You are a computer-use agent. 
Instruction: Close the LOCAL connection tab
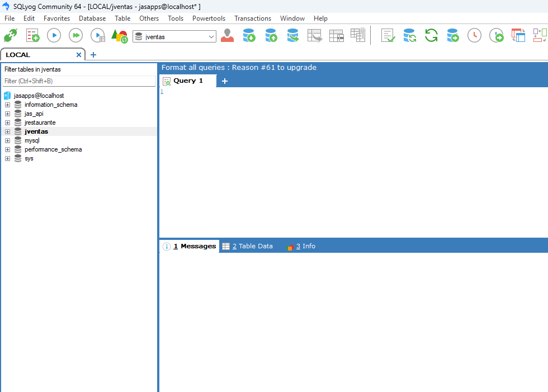(x=79, y=55)
